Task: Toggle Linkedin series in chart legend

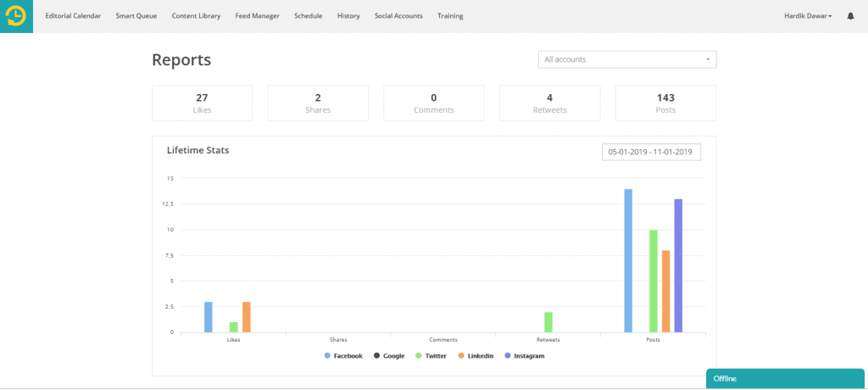Action: 476,355
